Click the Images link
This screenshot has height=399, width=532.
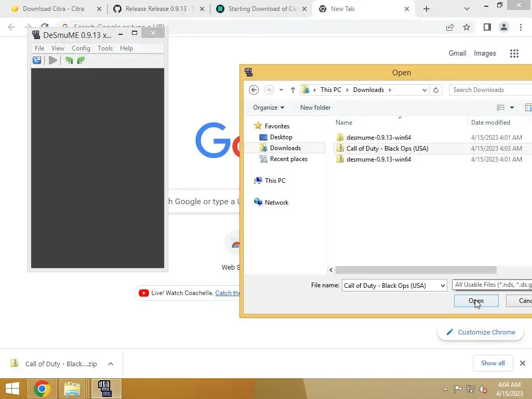click(x=485, y=54)
